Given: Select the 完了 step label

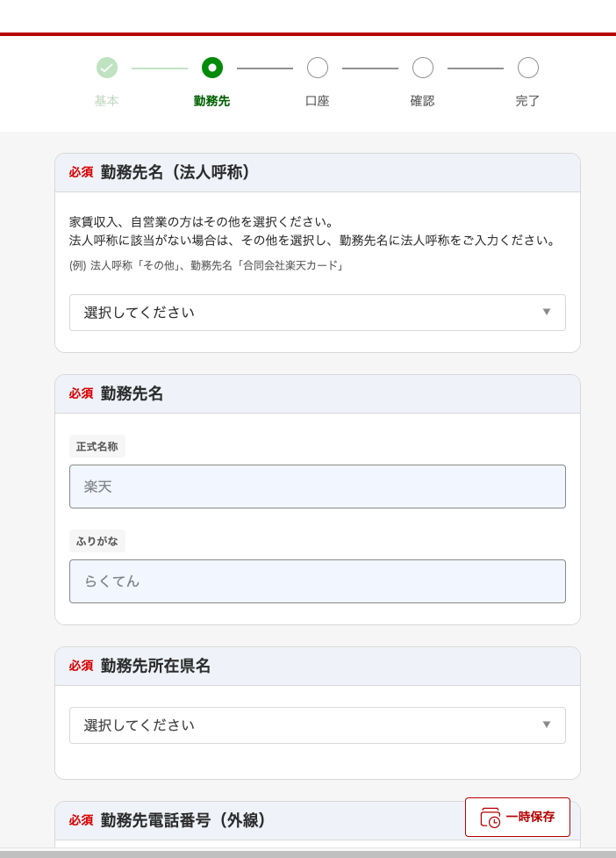Looking at the screenshot, I should click(x=528, y=101).
